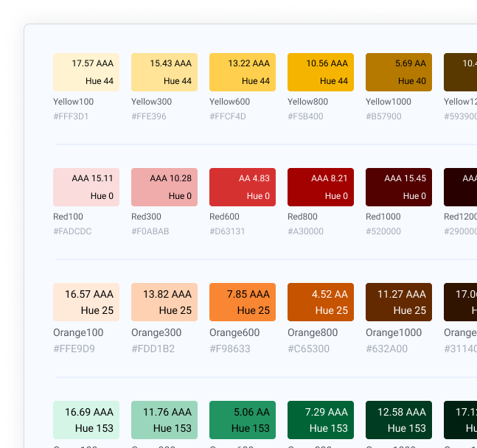The image size is (477, 448).
Task: Click the Yellow300 swatch with 15.43 AAA
Action: [x=164, y=72]
